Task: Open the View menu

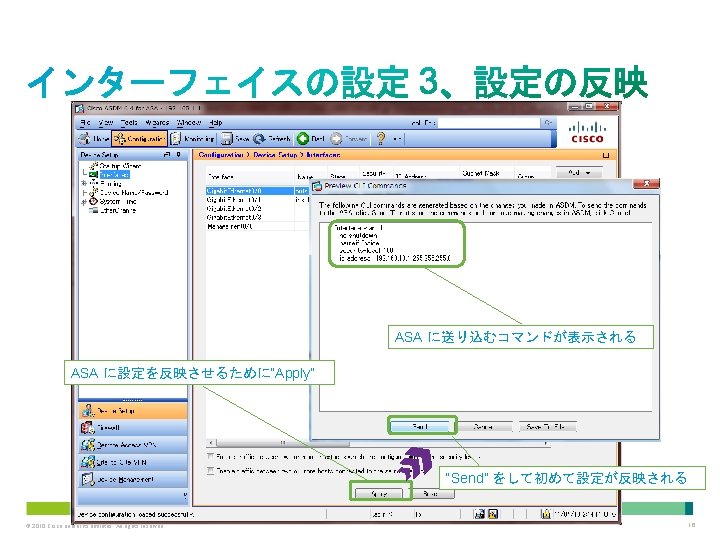Action: [x=106, y=123]
